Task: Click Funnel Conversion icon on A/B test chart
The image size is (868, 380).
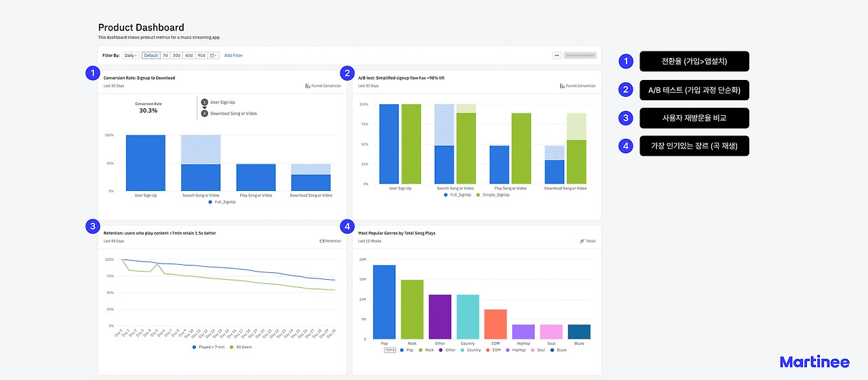Action: pyautogui.click(x=561, y=86)
